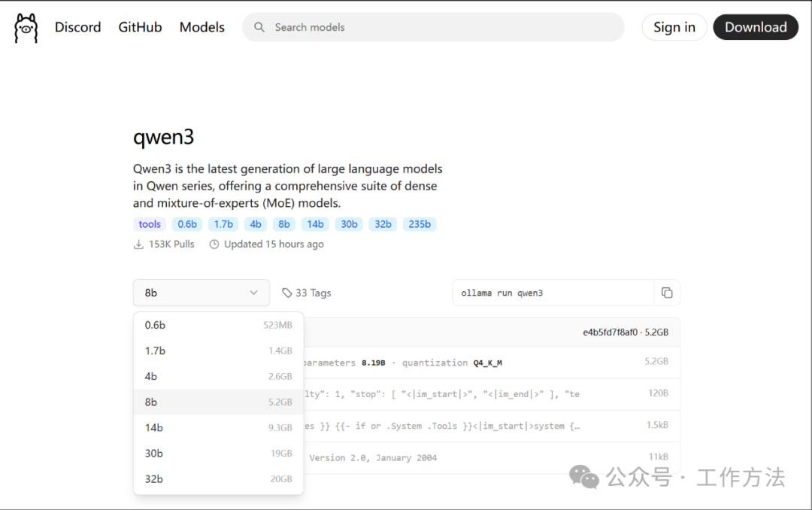Screen dimensions: 812x510
Task: Open the parameters 8.19B quantization row
Action: click(x=491, y=363)
